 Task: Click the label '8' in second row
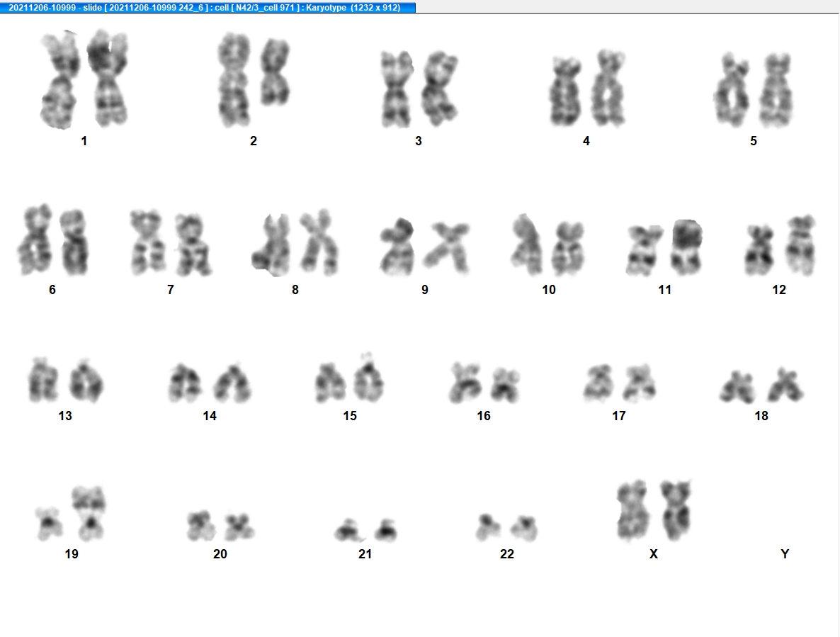pyautogui.click(x=295, y=290)
